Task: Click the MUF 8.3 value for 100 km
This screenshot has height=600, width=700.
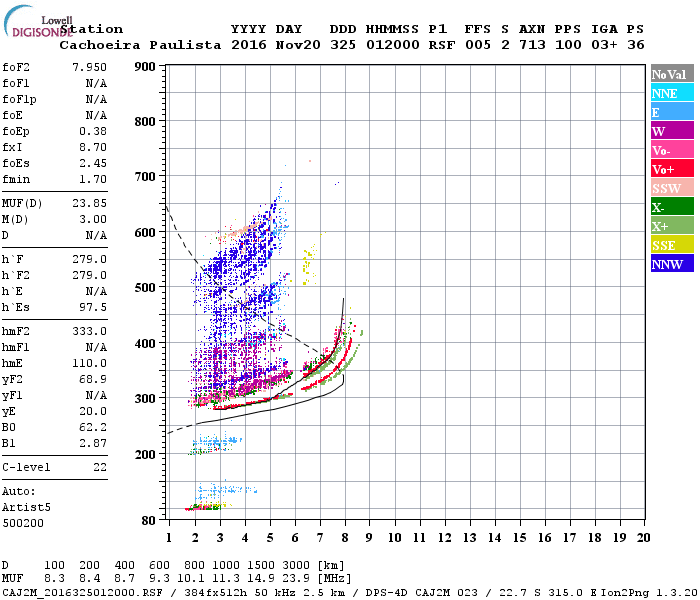Action: coord(54,579)
